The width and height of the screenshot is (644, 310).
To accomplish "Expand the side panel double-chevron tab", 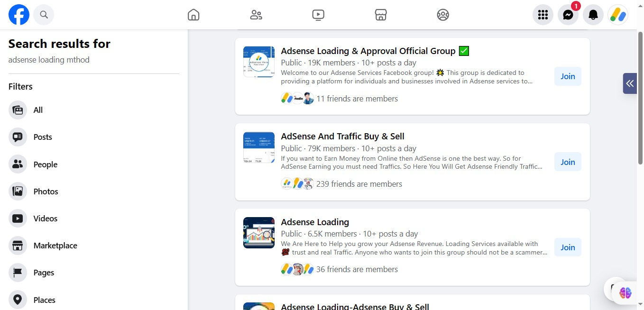I will coord(630,83).
